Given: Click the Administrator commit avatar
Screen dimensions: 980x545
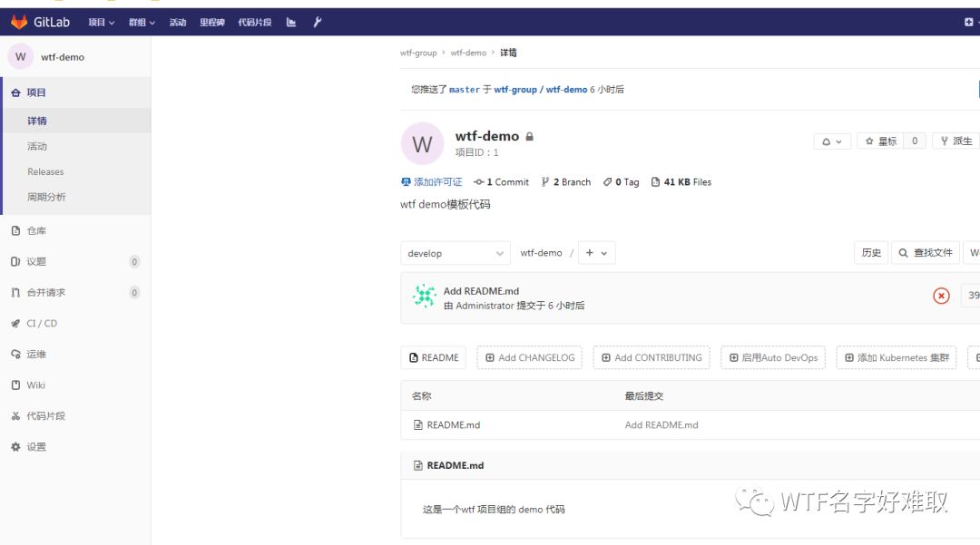Looking at the screenshot, I should [425, 296].
